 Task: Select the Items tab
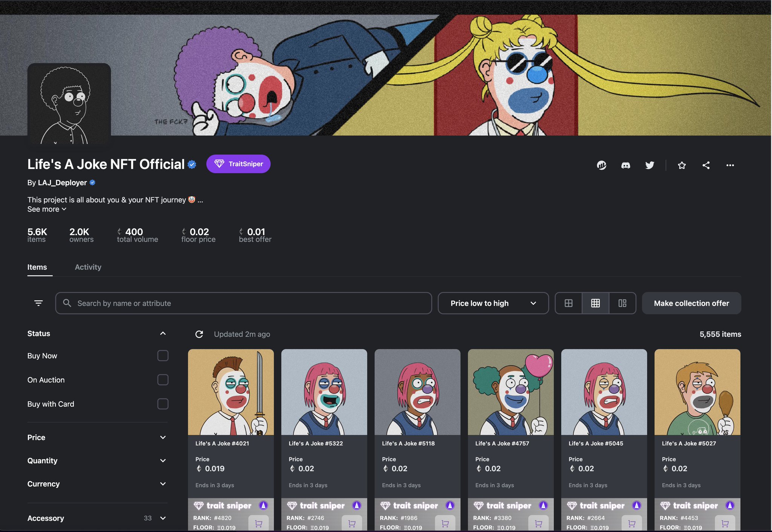37,267
